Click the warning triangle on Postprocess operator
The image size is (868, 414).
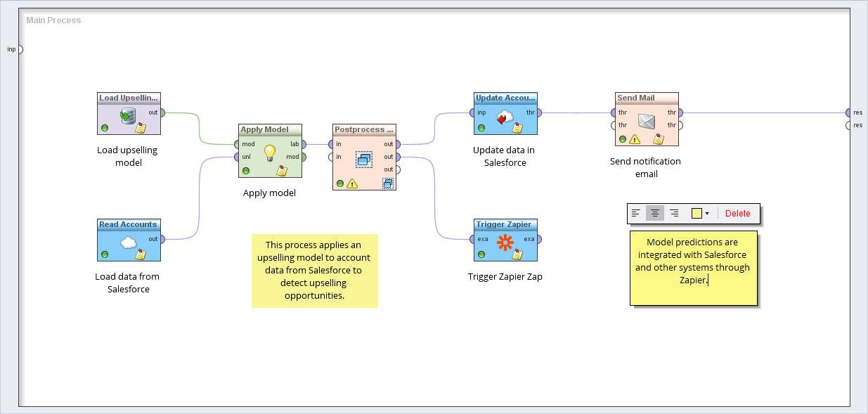(352, 183)
